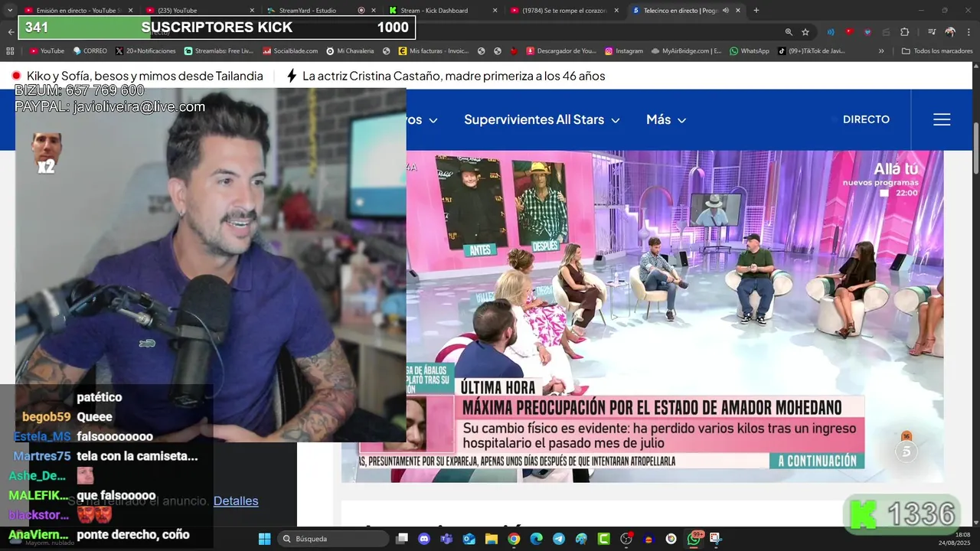This screenshot has height=551, width=980.
Task: Launch Outlook from the taskbar
Action: [469, 539]
